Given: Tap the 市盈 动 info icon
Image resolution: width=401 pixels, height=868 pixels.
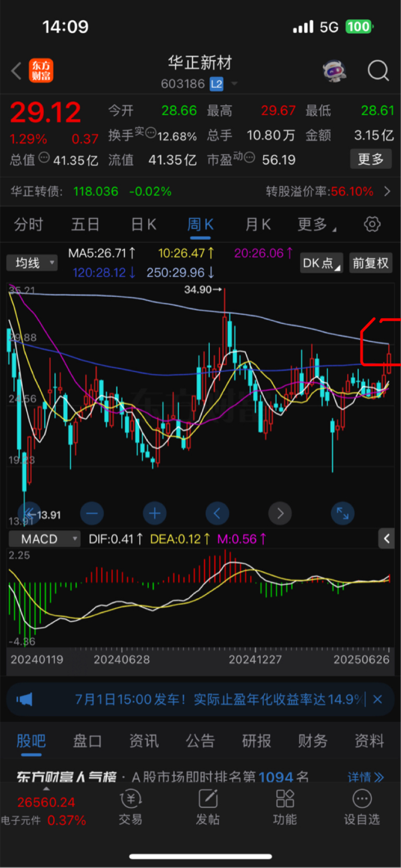Looking at the screenshot, I should pos(249,157).
